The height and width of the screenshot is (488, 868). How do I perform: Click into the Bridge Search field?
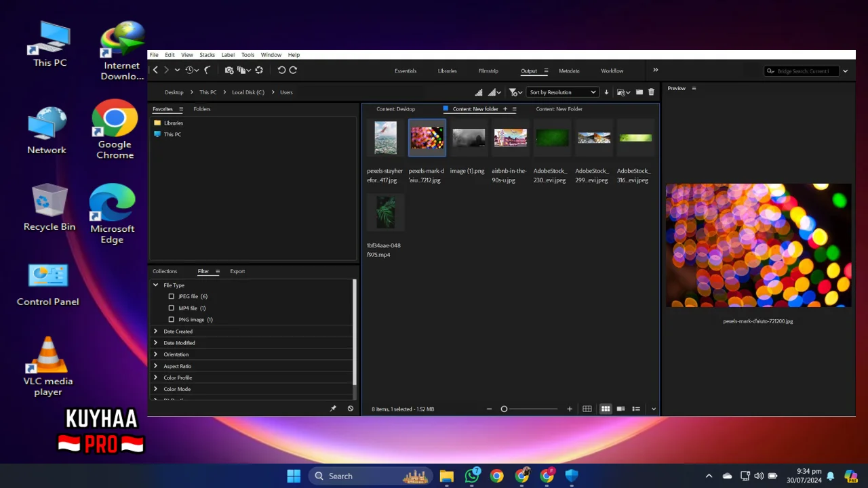(x=802, y=71)
